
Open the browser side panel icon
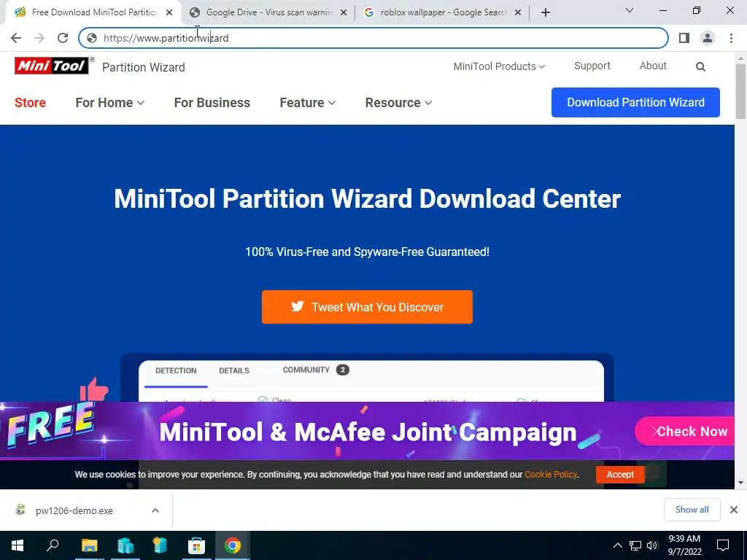click(684, 38)
